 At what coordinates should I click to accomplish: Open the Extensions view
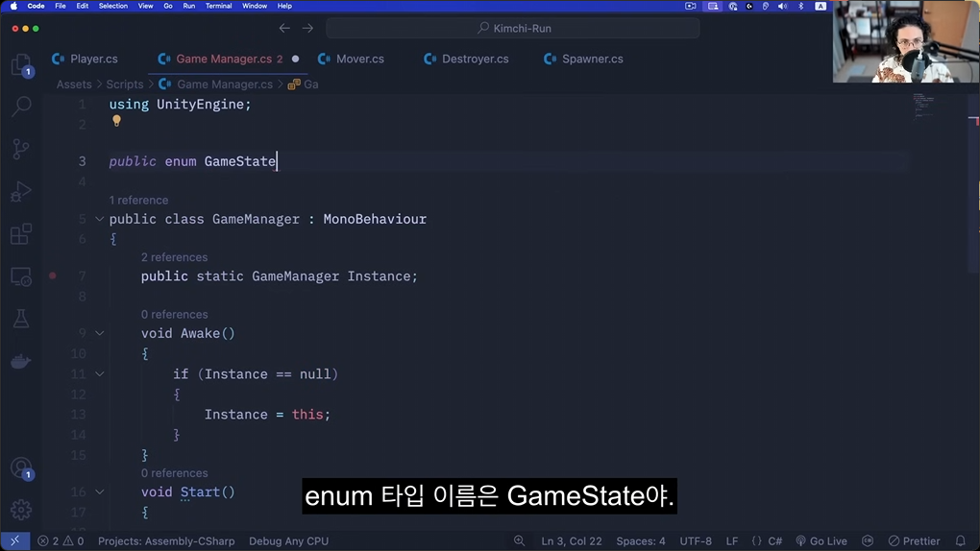[x=21, y=234]
